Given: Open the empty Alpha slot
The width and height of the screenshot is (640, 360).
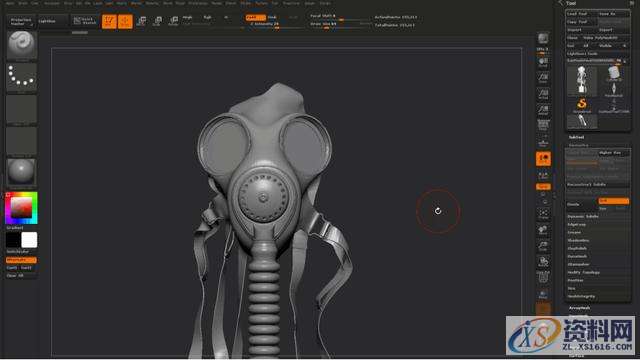Looking at the screenshot, I should point(22,109).
